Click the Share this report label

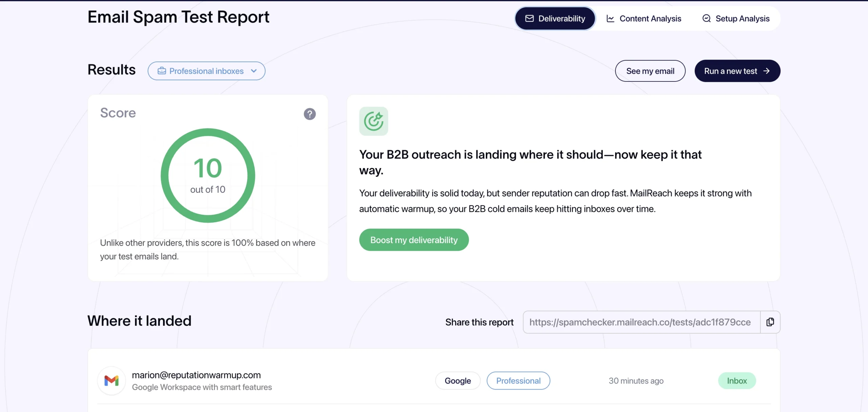[x=479, y=322]
